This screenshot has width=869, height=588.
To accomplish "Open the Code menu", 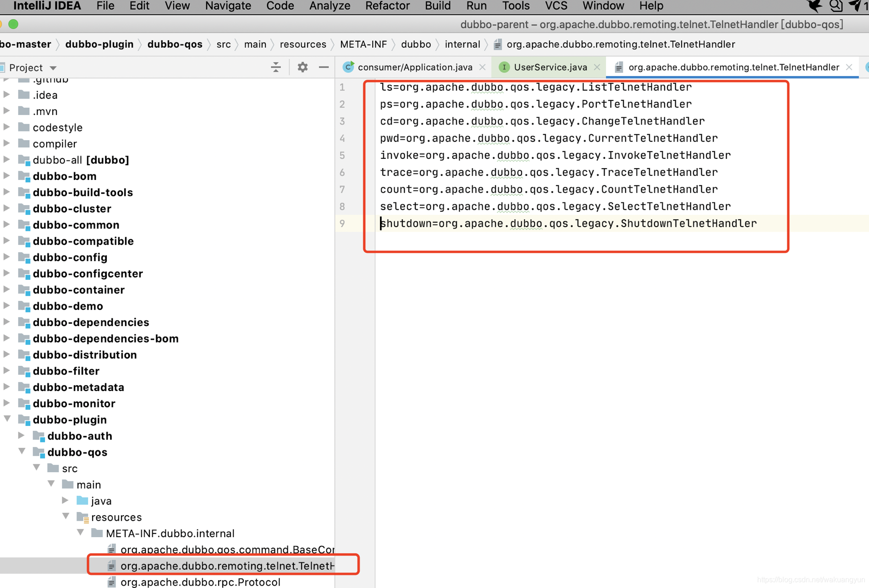I will click(280, 6).
